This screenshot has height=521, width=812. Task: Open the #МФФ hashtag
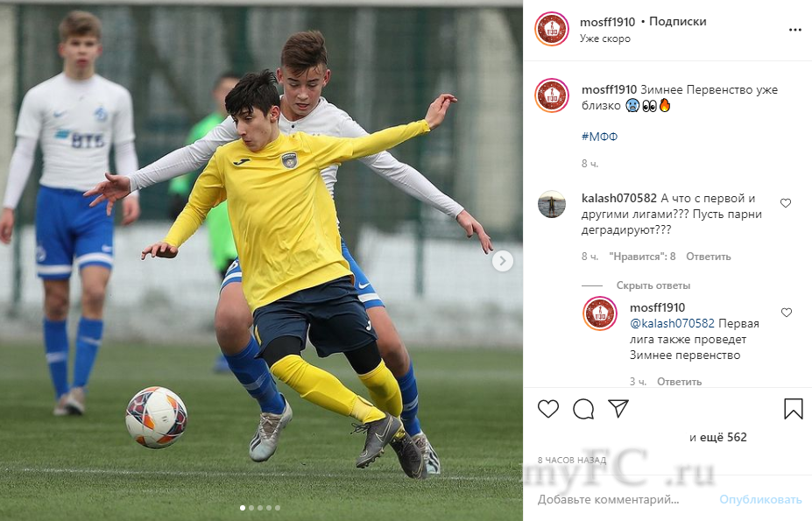pyautogui.click(x=599, y=137)
